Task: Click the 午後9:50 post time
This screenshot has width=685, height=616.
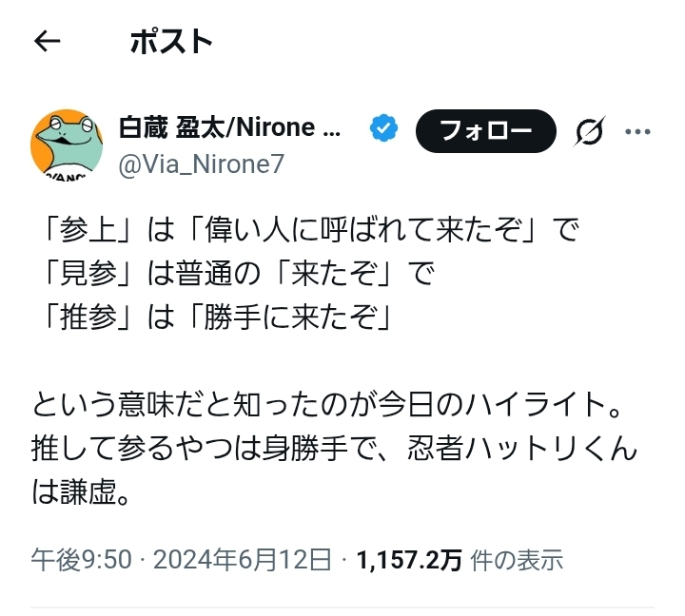Action: pyautogui.click(x=80, y=560)
